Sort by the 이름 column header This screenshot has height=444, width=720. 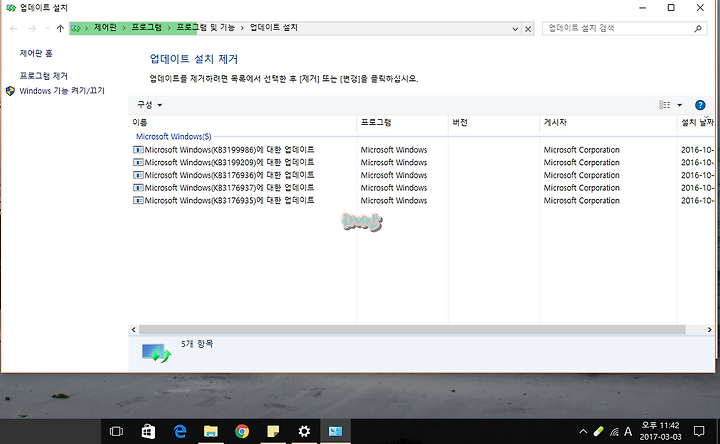coord(242,123)
